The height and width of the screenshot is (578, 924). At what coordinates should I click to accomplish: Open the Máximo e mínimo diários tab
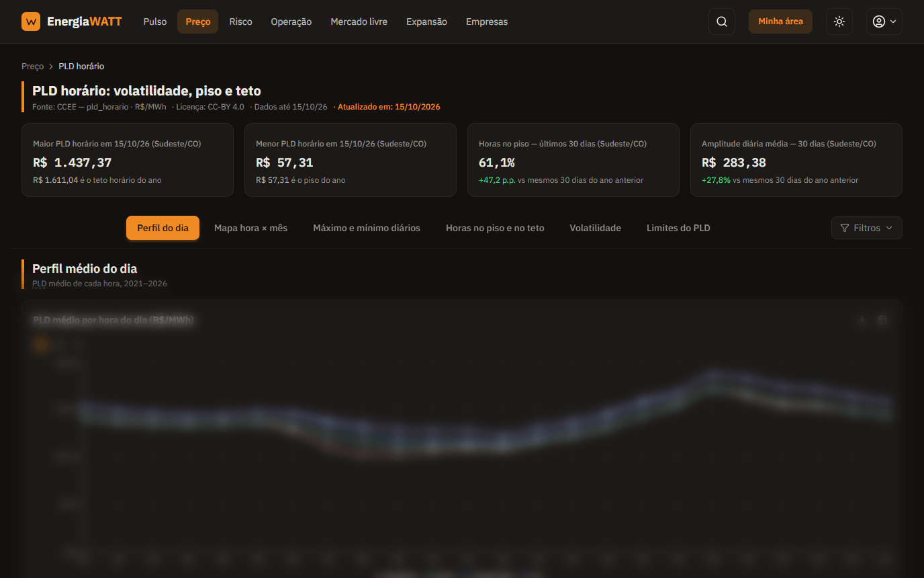pos(367,228)
